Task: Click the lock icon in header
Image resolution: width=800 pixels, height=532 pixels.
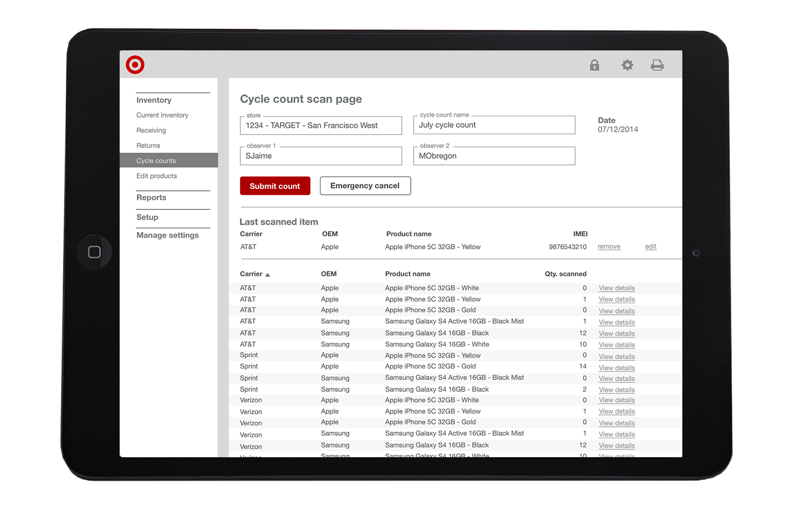Action: 594,65
